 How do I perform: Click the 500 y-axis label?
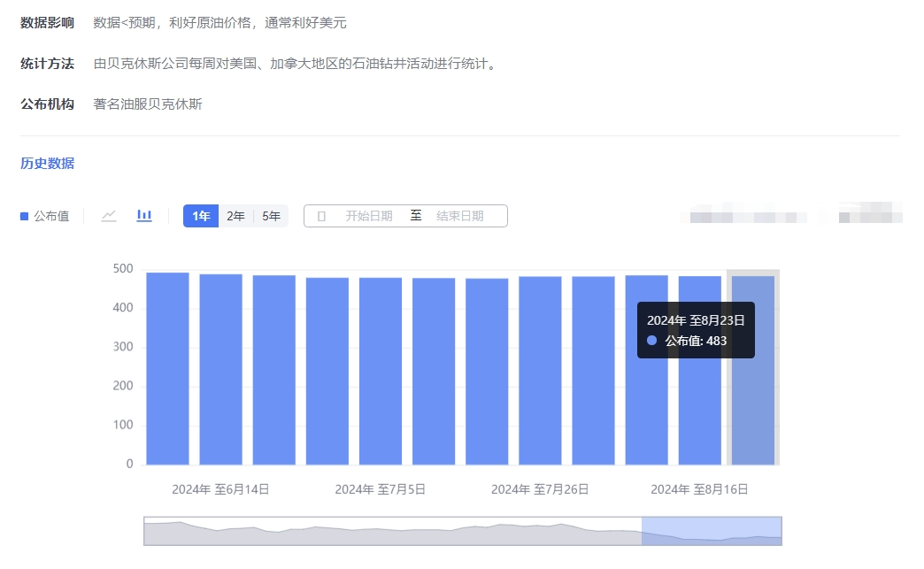click(x=122, y=269)
